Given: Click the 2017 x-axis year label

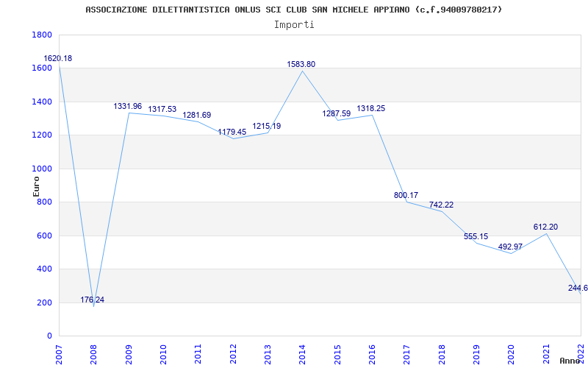Looking at the screenshot, I should click(x=407, y=354).
